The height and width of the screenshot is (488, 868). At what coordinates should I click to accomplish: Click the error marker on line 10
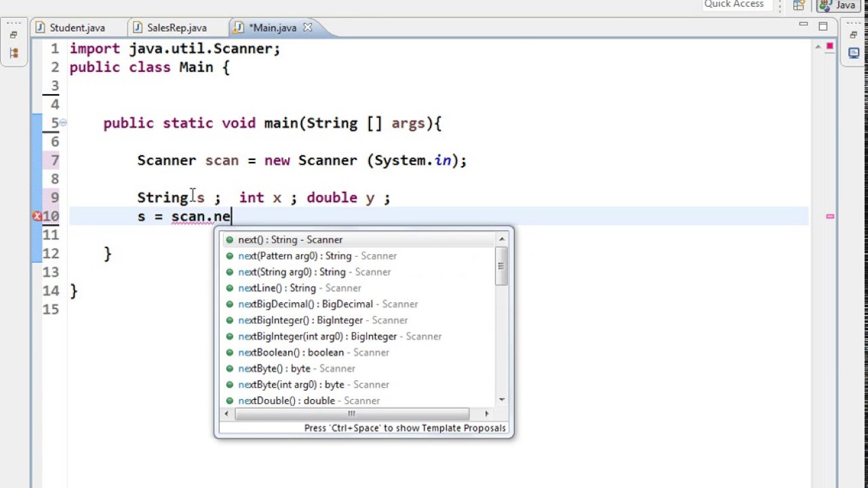(37, 216)
